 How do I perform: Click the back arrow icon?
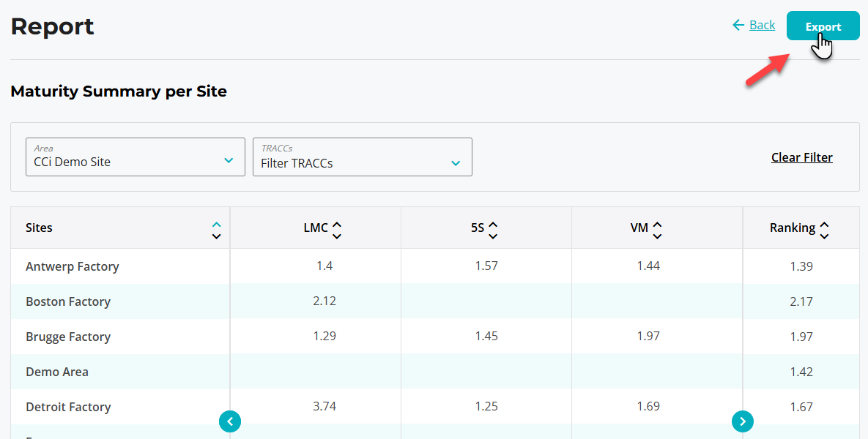click(x=738, y=25)
